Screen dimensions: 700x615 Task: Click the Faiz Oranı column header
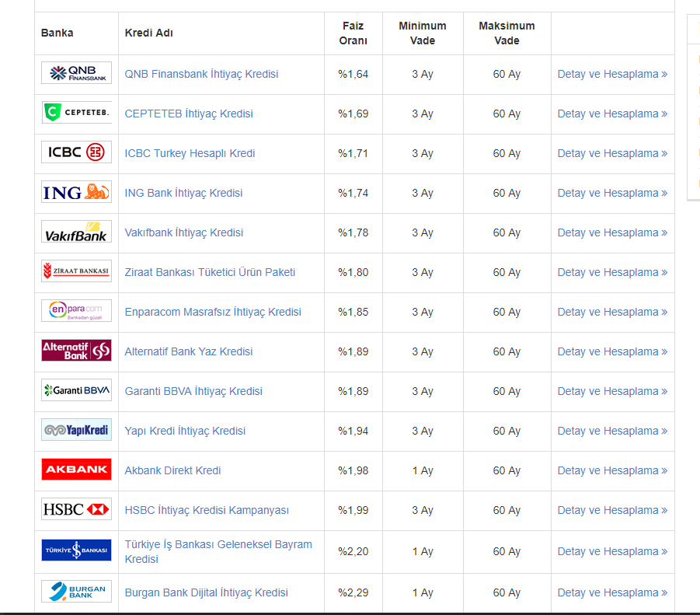[x=353, y=33]
